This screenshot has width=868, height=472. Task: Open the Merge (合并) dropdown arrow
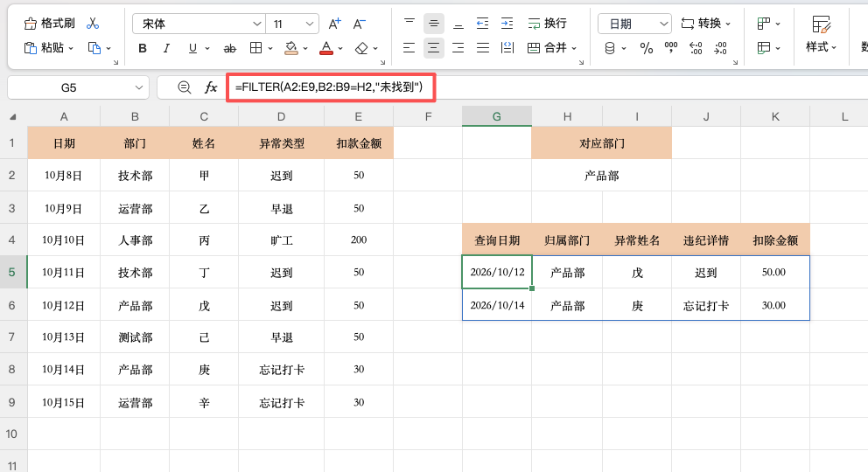click(x=574, y=49)
